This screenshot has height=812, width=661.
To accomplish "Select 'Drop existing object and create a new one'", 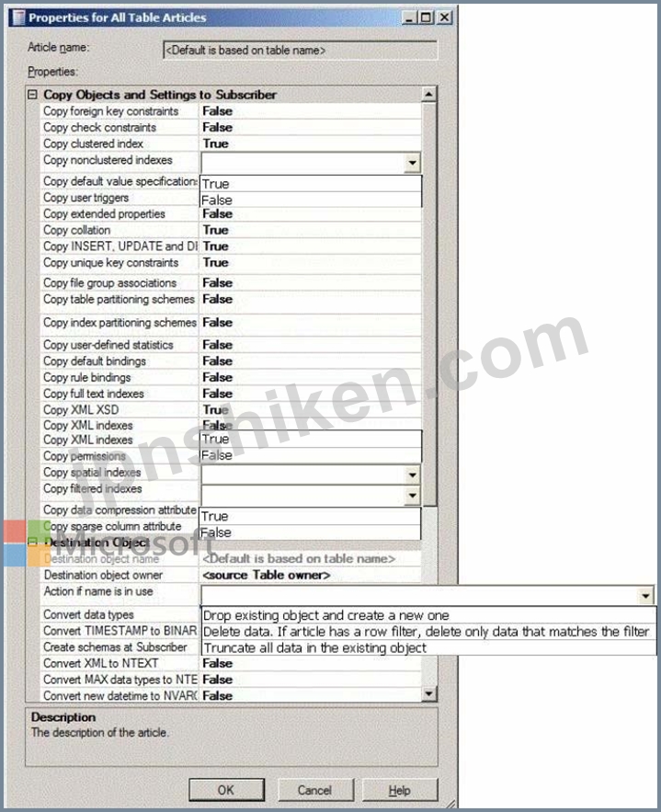I will point(428,615).
